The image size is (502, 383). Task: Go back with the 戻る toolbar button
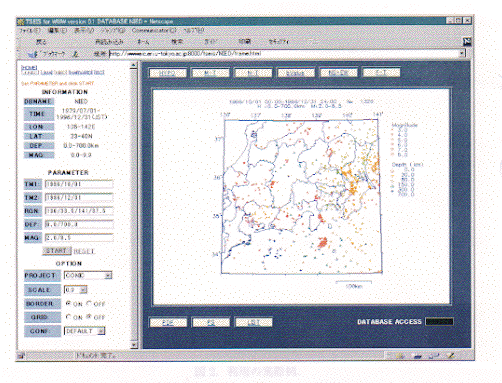pyautogui.click(x=41, y=42)
